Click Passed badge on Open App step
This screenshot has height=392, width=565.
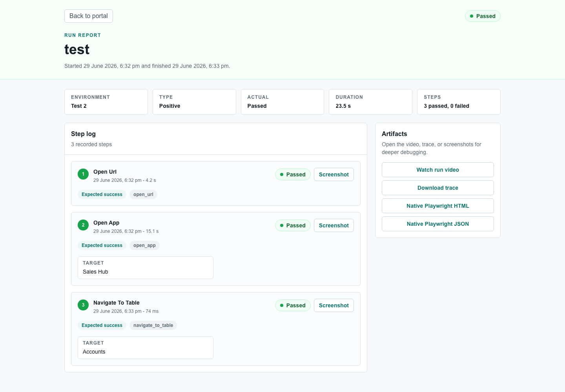point(293,225)
